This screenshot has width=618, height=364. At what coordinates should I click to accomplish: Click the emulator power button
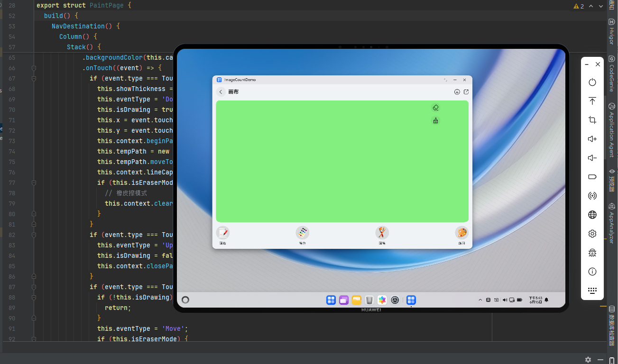[x=592, y=82]
